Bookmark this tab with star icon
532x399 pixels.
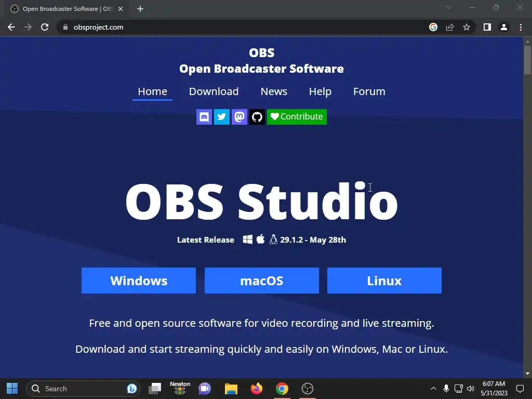(467, 27)
